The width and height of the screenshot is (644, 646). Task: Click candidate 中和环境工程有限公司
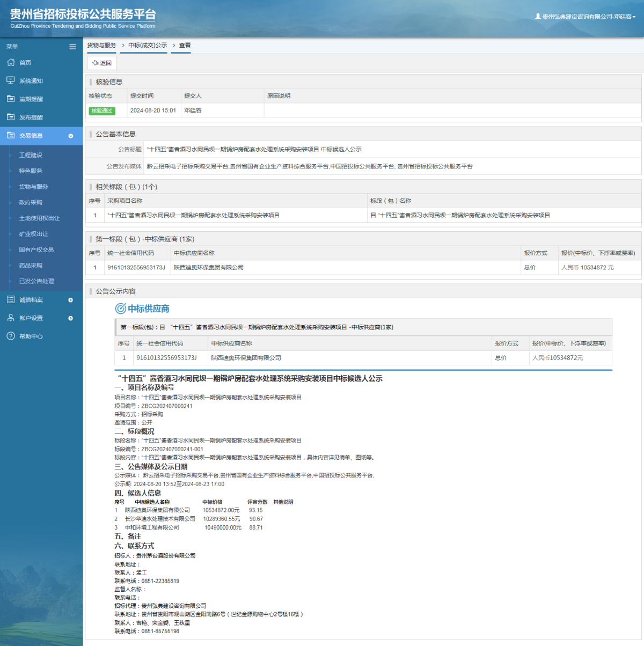[152, 527]
